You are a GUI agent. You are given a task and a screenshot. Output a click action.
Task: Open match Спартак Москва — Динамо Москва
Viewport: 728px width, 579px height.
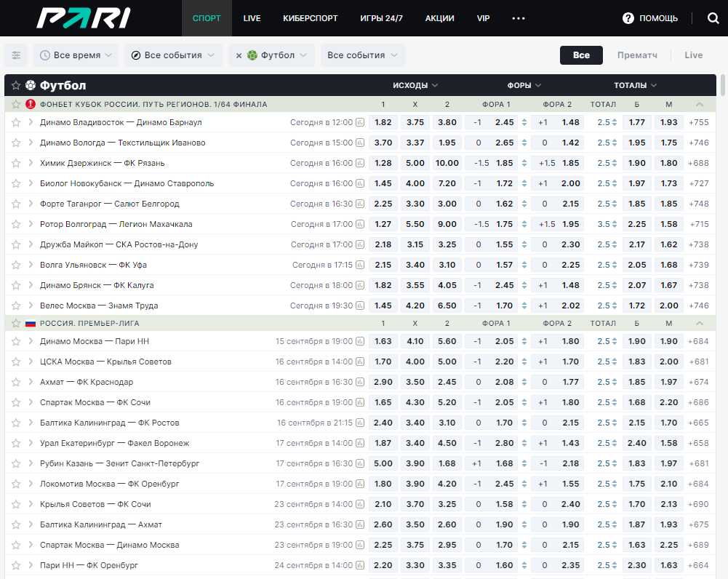tap(110, 545)
